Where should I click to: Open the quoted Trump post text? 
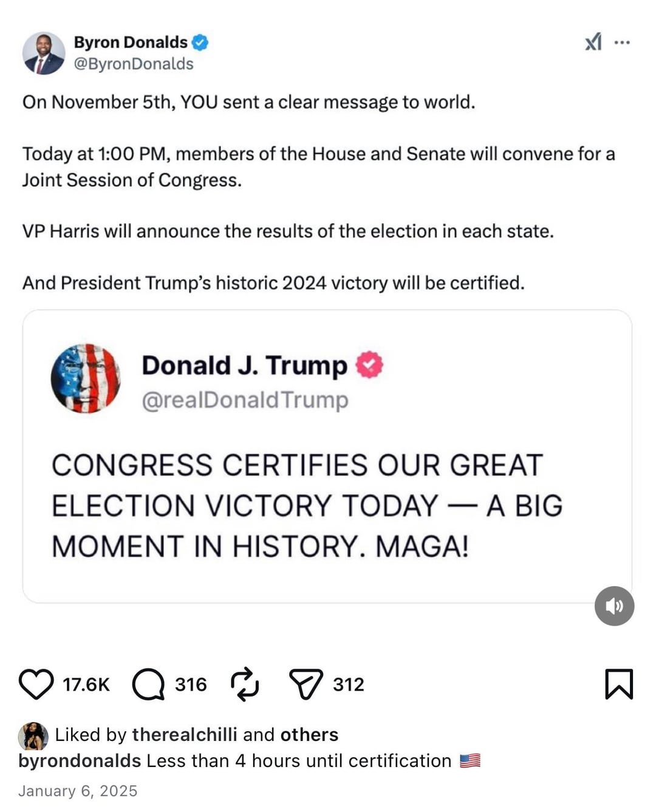click(x=307, y=505)
